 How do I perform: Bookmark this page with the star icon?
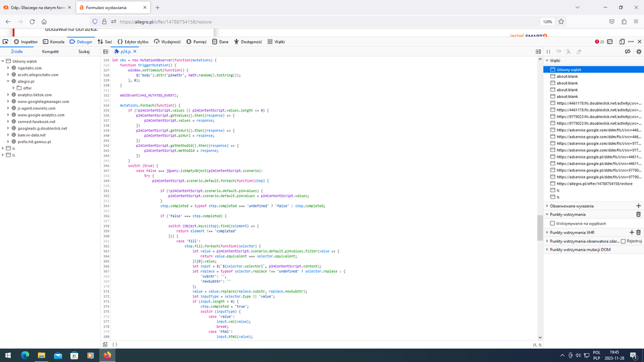tap(561, 22)
